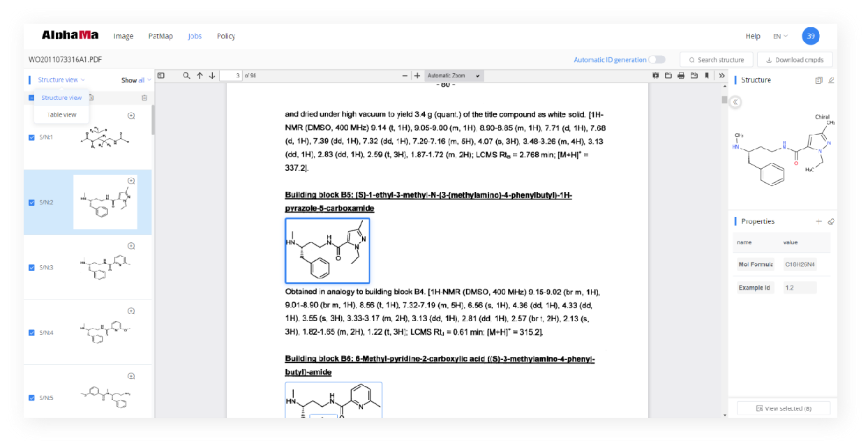Choose Structure view option in dropdown
868x448 pixels.
pos(61,98)
